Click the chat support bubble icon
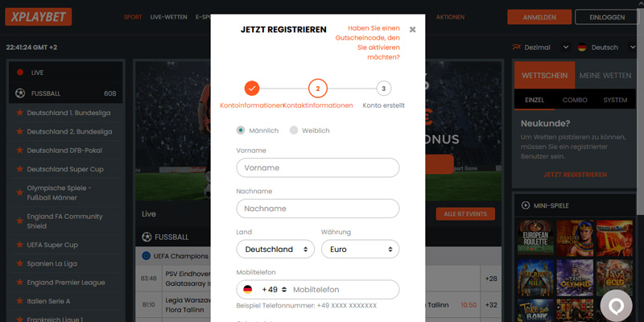 (x=616, y=306)
